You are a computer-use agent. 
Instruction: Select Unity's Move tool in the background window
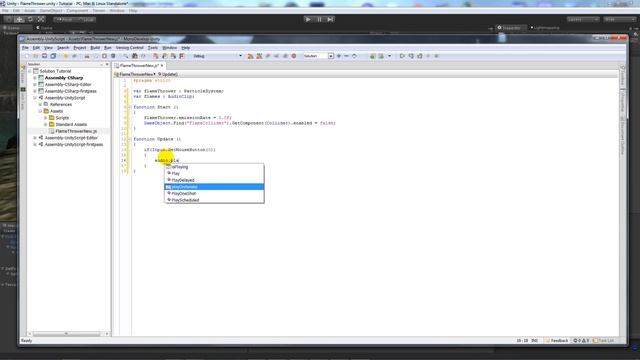(x=19, y=19)
